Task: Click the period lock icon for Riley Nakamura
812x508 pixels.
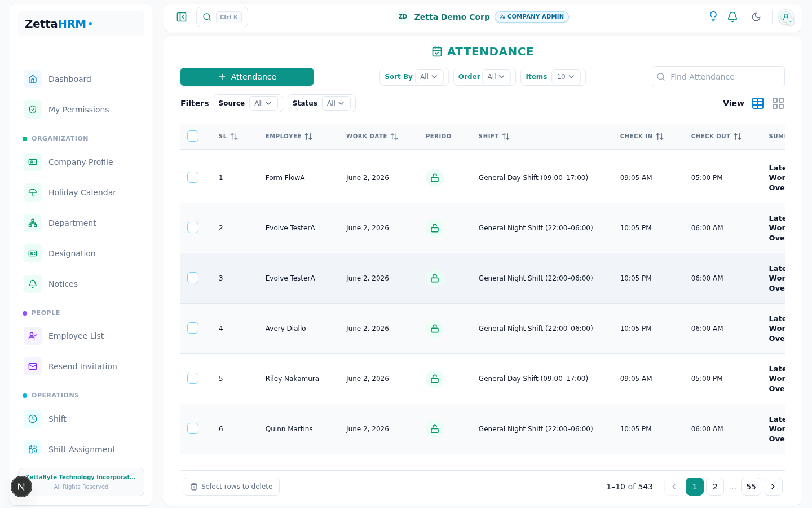Action: [x=435, y=379]
